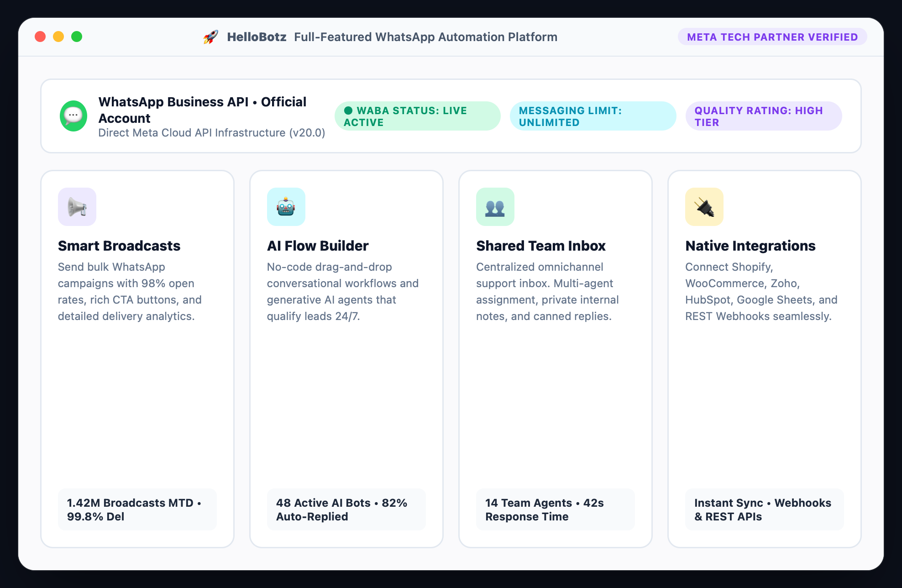Click Direct Meta Cloud API Infrastructure subtitle
The width and height of the screenshot is (902, 588).
click(212, 133)
